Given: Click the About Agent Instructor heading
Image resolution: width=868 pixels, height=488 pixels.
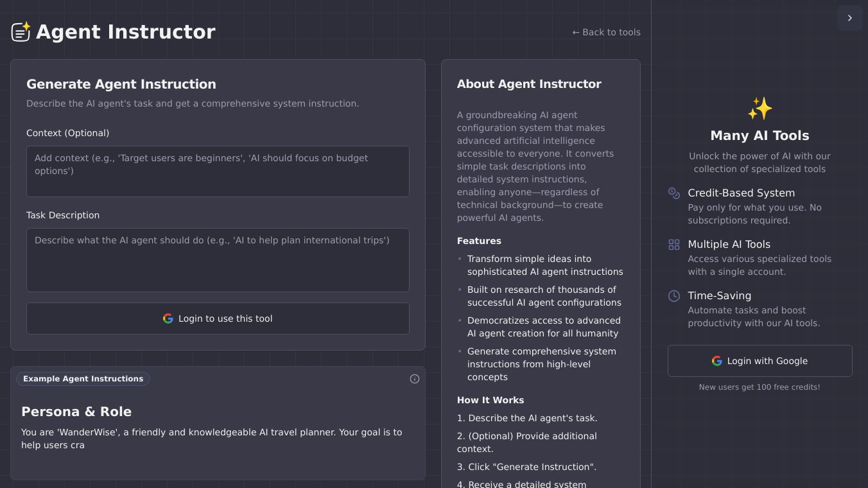Looking at the screenshot, I should pos(529,84).
